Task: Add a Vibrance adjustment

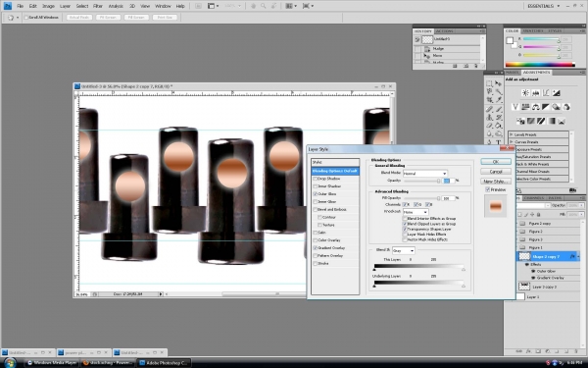Action: (x=515, y=107)
